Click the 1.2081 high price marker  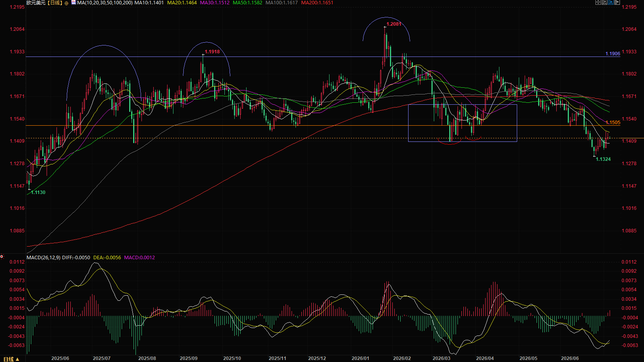pyautogui.click(x=394, y=24)
